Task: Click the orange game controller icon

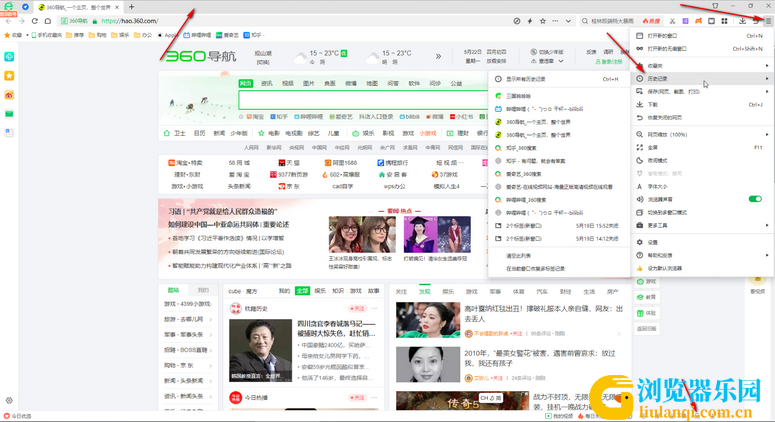Action: tap(698, 21)
